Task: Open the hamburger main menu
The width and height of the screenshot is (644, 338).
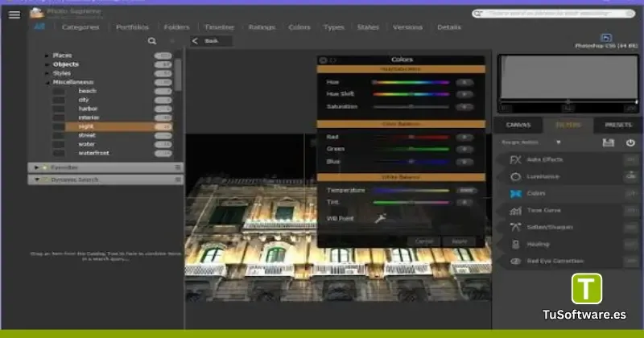Action: click(14, 14)
